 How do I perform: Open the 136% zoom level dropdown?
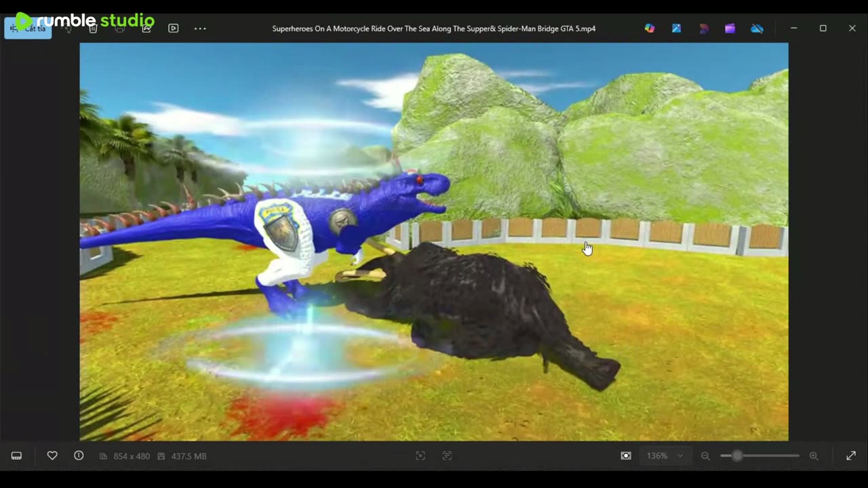pos(665,456)
